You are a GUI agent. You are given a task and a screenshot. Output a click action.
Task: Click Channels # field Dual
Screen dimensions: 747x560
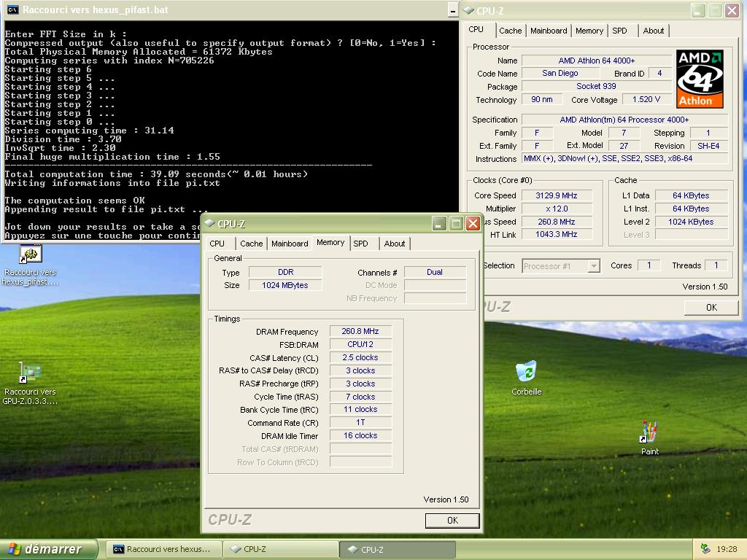pos(435,272)
